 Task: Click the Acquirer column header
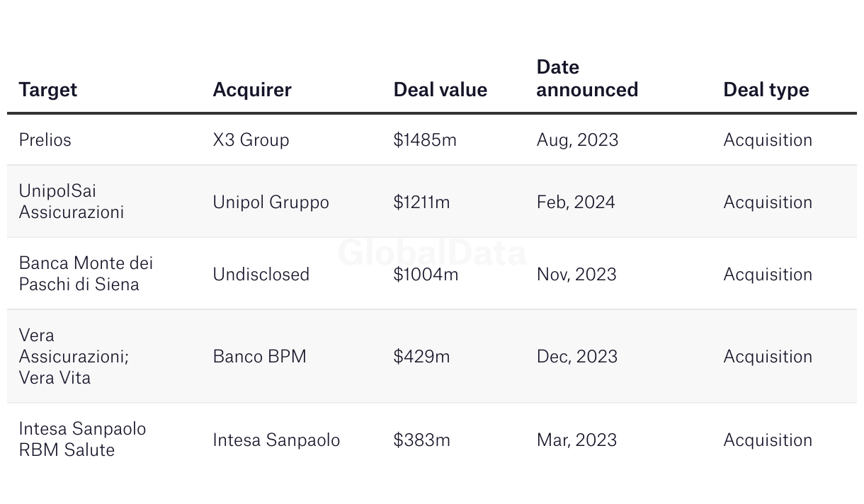click(252, 90)
